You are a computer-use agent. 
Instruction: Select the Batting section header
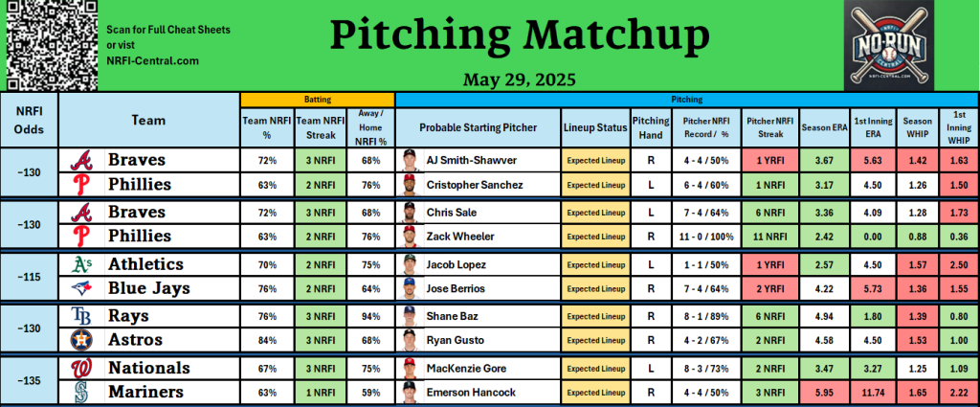[x=318, y=99]
